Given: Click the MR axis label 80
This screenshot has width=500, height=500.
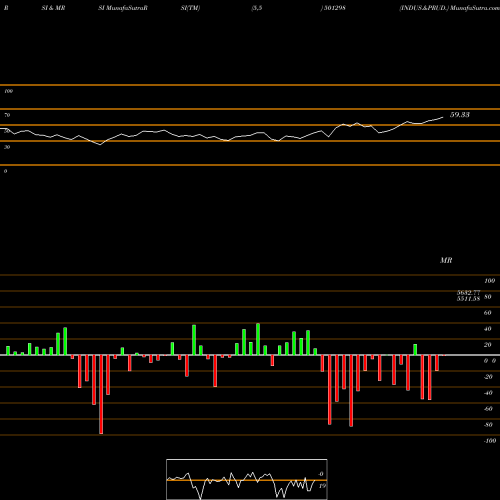Looking at the screenshot, I should 488,297.
